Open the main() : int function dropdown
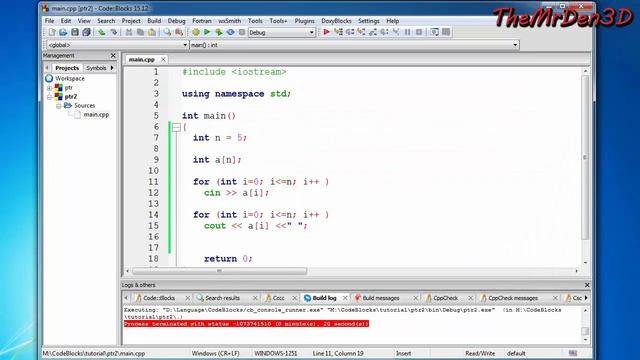 coord(354,45)
